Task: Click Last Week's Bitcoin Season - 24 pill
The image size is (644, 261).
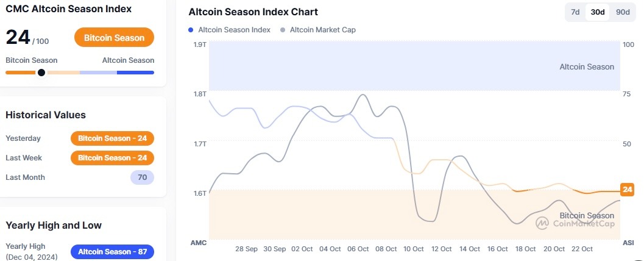Action: pyautogui.click(x=112, y=158)
